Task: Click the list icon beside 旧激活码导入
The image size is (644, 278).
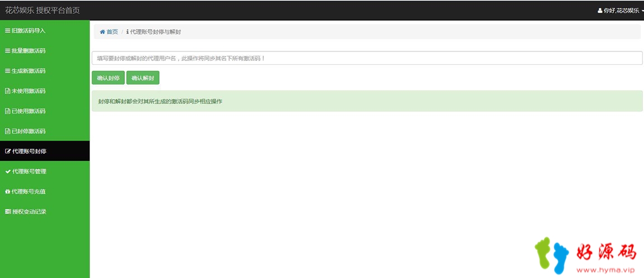Action: (7, 31)
